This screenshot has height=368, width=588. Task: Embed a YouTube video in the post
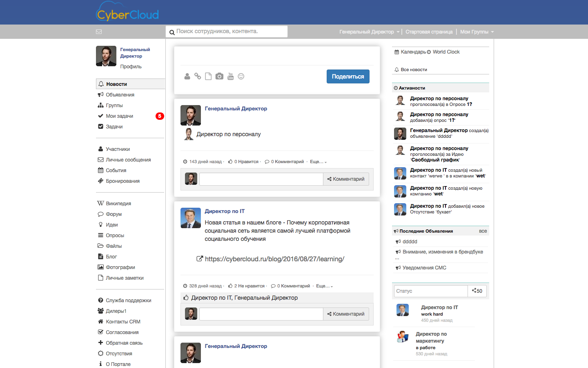(x=230, y=76)
